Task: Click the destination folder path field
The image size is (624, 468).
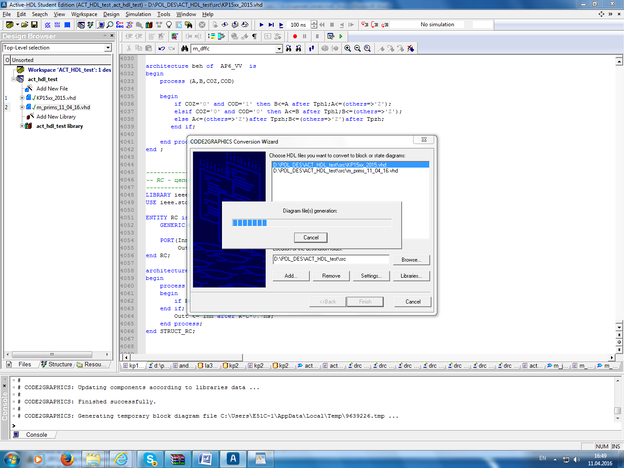Action: 330,259
